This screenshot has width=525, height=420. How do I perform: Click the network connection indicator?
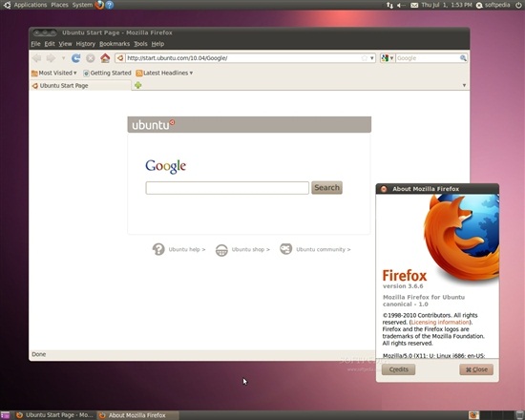tap(389, 5)
